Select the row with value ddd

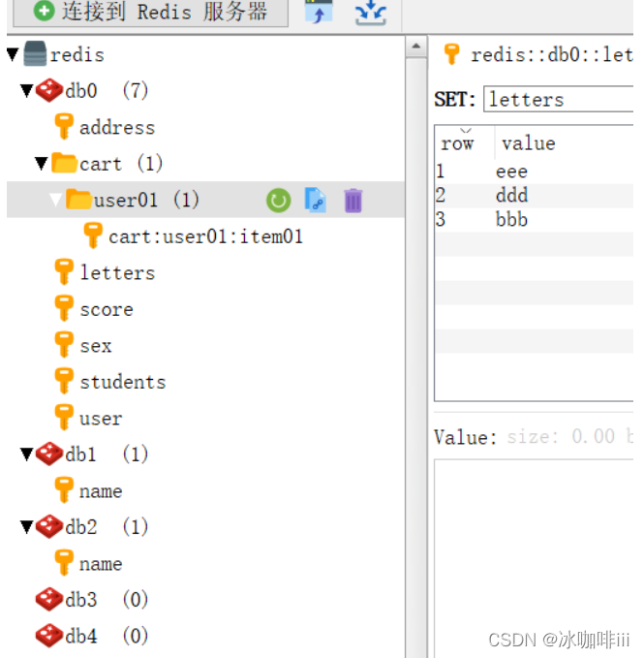coord(535,196)
